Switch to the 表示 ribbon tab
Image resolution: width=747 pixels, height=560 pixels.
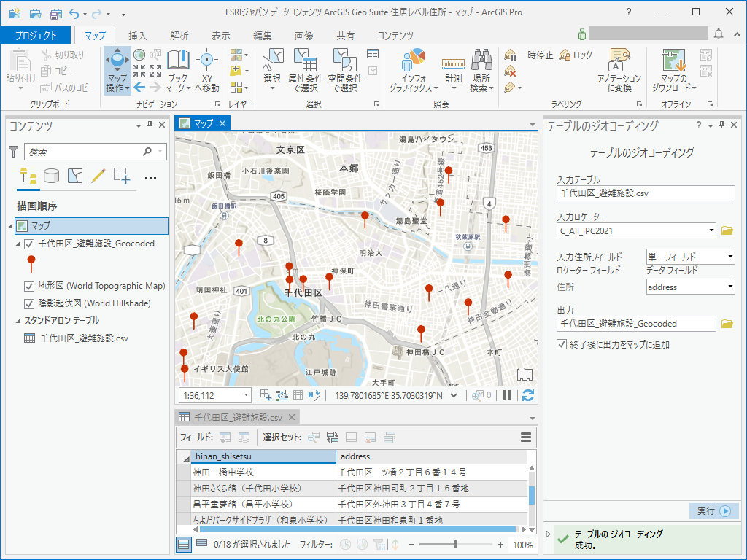point(220,35)
